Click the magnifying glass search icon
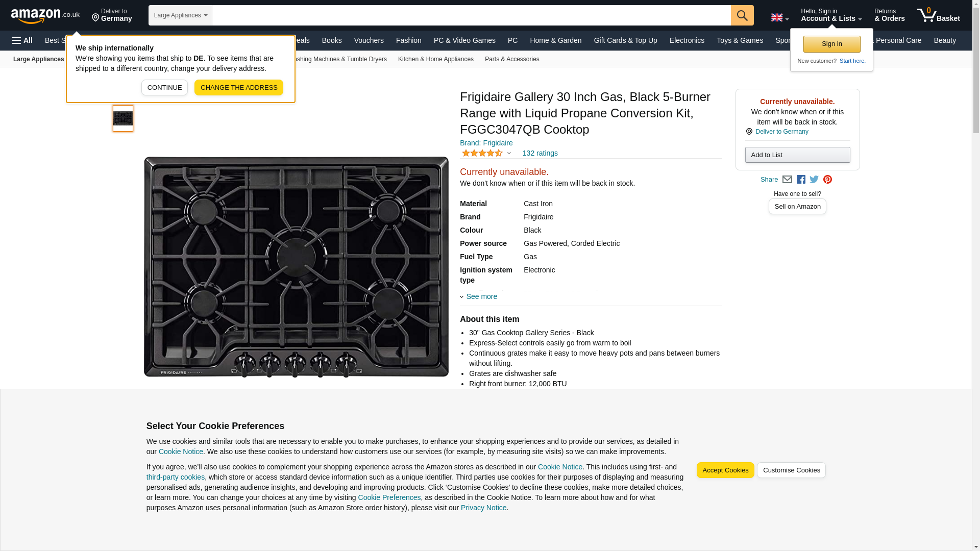 (x=742, y=15)
